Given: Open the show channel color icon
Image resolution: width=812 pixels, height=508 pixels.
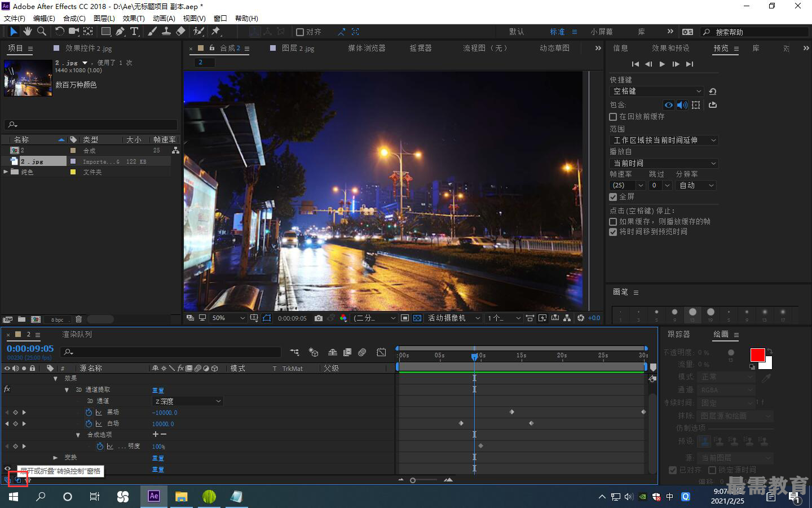Looking at the screenshot, I should (343, 318).
